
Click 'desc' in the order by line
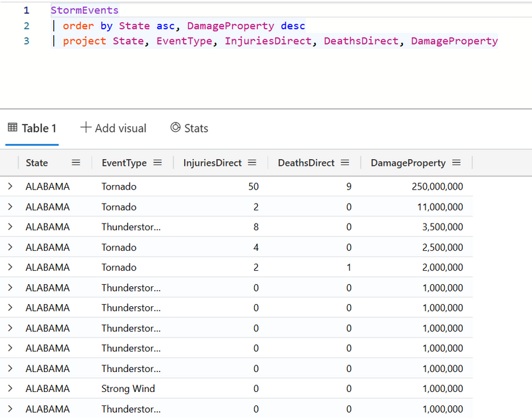click(x=293, y=26)
